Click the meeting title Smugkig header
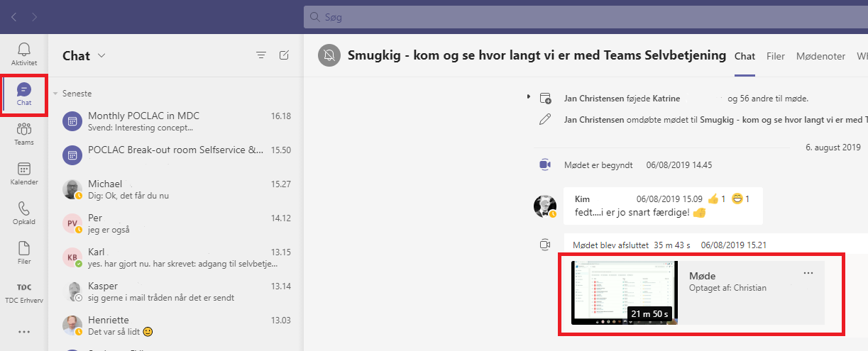The image size is (868, 351). coord(537,55)
